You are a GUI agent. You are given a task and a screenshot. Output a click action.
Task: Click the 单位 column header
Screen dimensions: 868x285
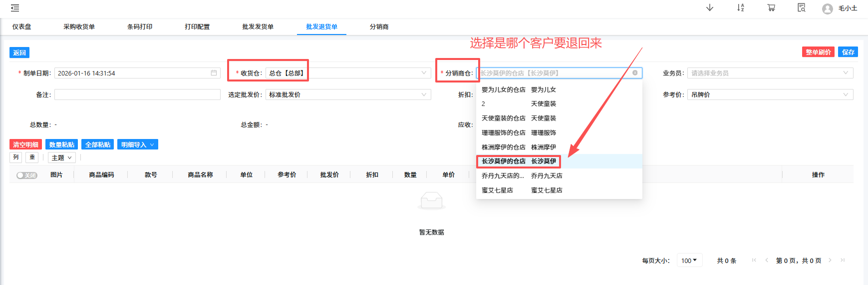pos(246,174)
